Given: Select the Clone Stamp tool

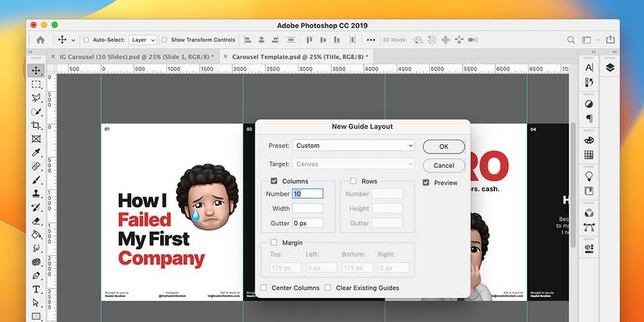Looking at the screenshot, I should point(36,193).
